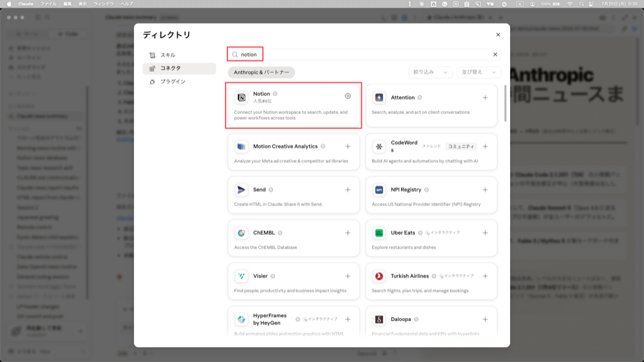The width and height of the screenshot is (644, 362).
Task: Add the Uber Eats connector
Action: 485,233
